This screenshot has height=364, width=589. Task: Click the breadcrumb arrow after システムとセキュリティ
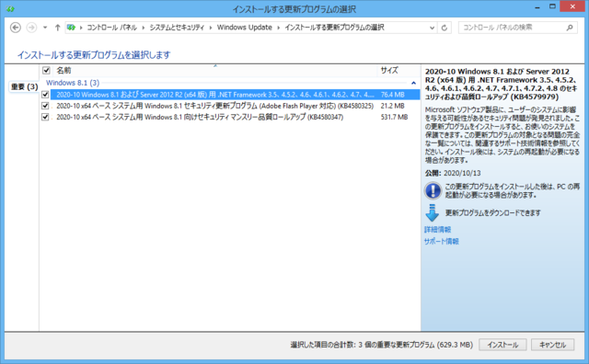(211, 28)
